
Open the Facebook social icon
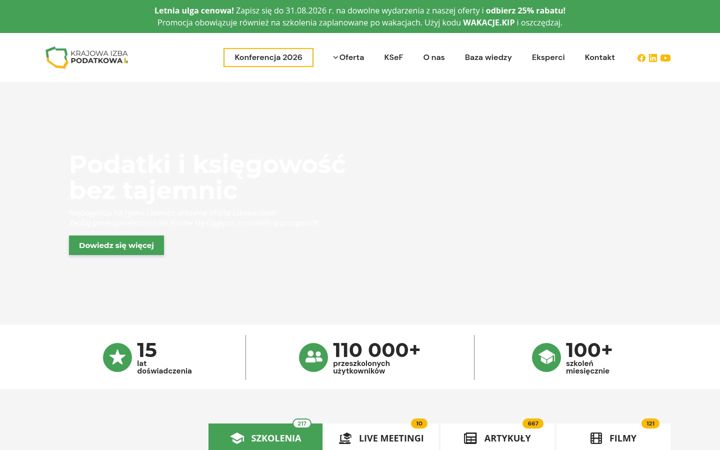(641, 58)
